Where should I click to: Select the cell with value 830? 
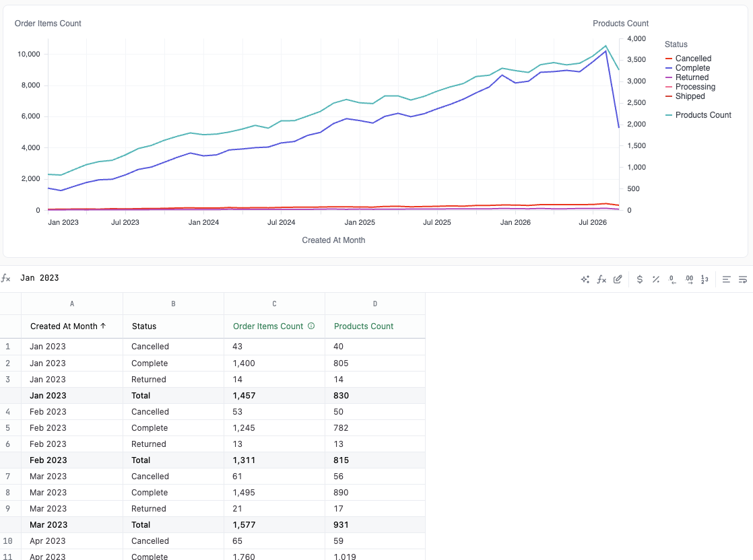click(375, 395)
